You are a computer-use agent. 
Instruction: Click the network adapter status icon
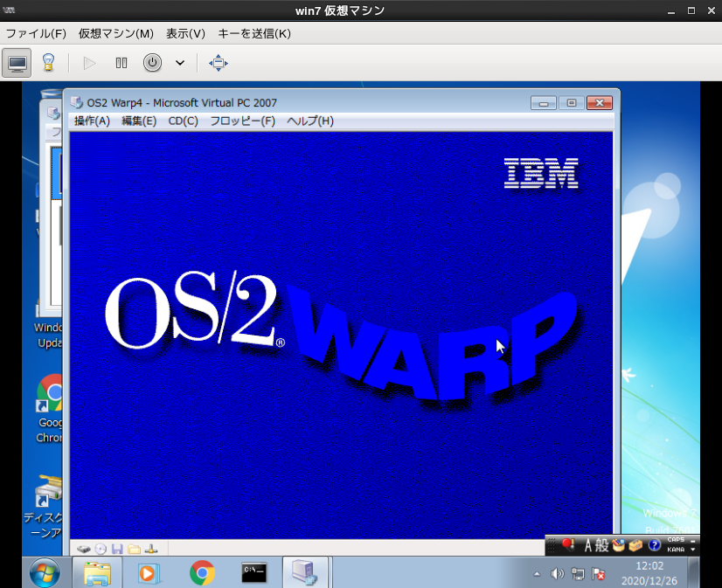pyautogui.click(x=151, y=549)
